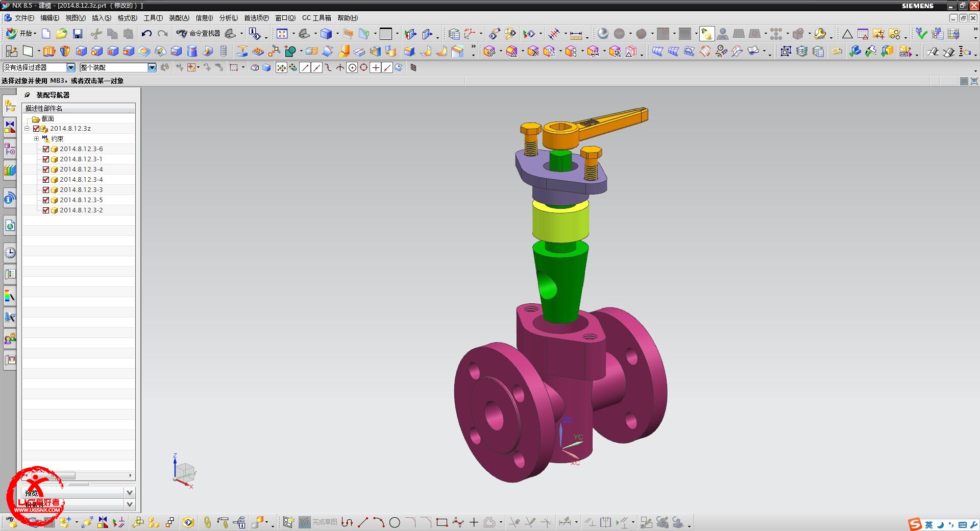The width and height of the screenshot is (980, 531).
Task: Save the part with the floppy icon
Action: coord(78,34)
